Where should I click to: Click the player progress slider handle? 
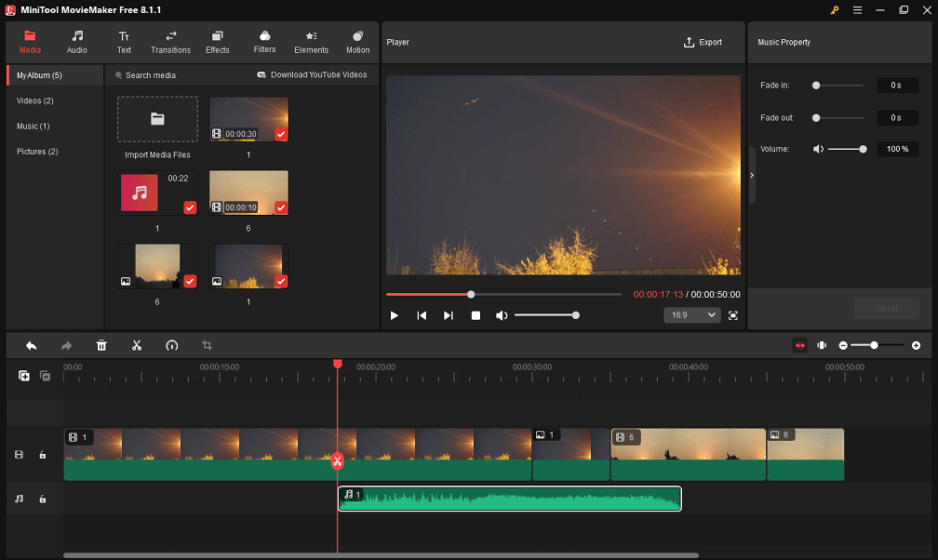click(x=471, y=294)
